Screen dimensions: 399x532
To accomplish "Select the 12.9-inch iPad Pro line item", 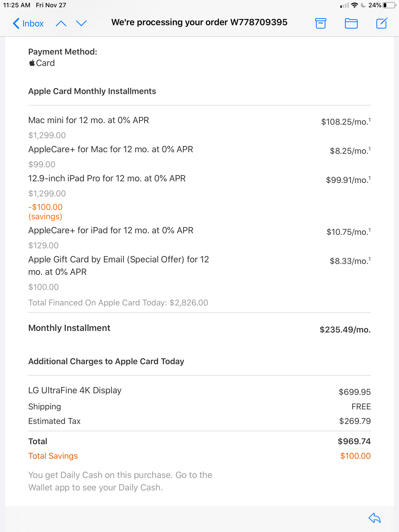I will pyautogui.click(x=107, y=178).
